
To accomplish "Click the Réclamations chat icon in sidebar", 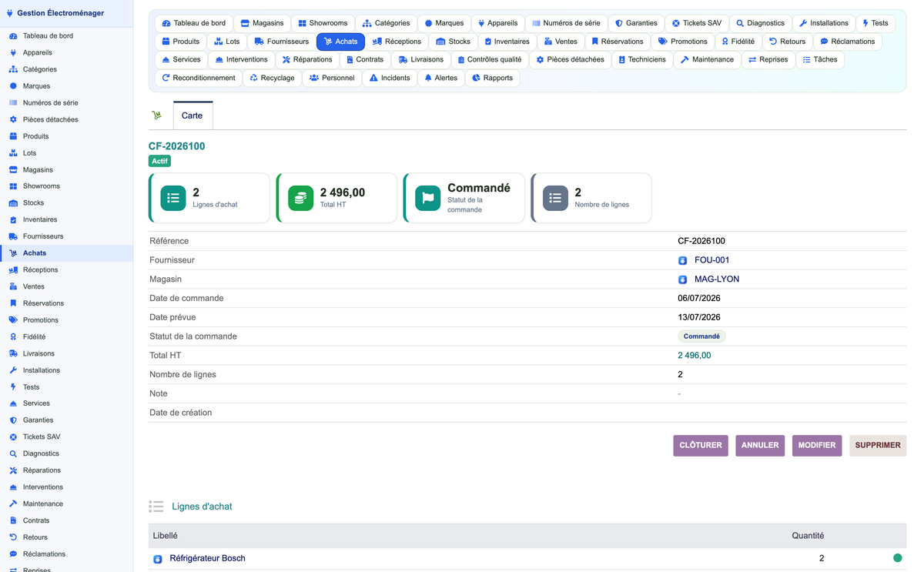I will tap(13, 554).
